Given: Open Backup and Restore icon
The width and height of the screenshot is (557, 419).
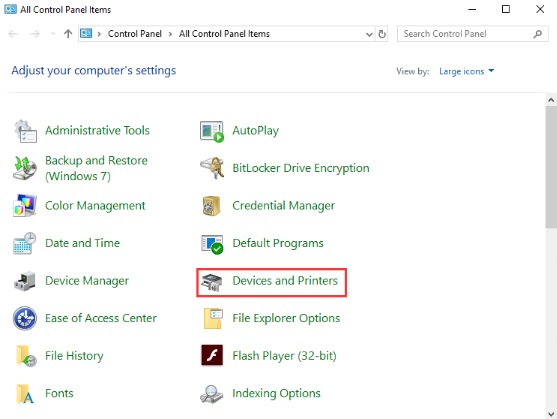Looking at the screenshot, I should (x=25, y=168).
